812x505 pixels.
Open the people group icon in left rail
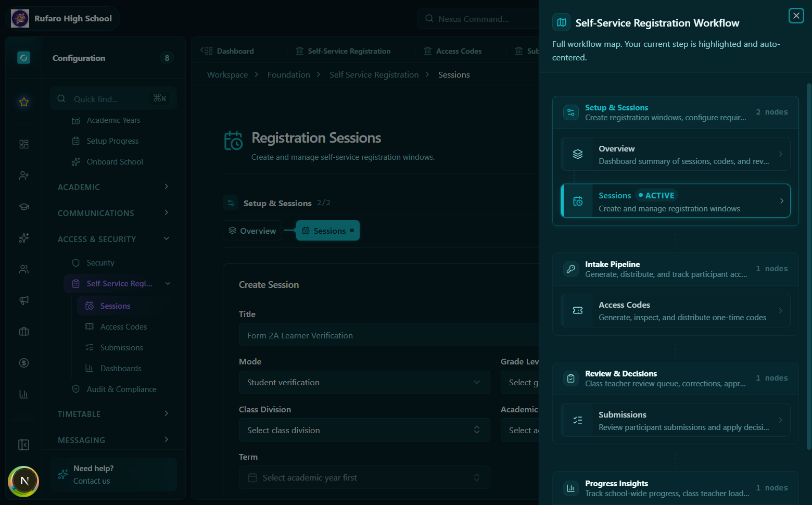(x=24, y=269)
